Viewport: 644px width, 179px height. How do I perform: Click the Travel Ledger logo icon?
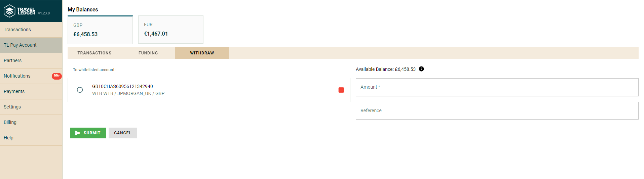[10, 11]
